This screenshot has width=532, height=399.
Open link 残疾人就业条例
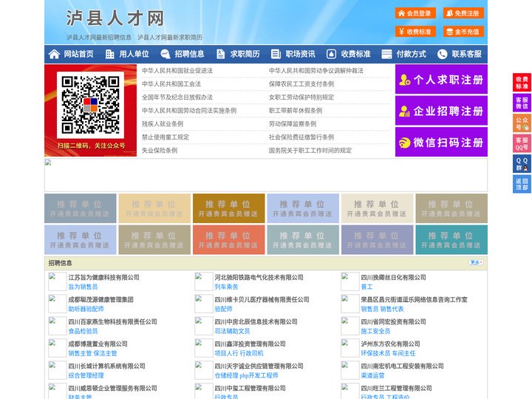163,124
